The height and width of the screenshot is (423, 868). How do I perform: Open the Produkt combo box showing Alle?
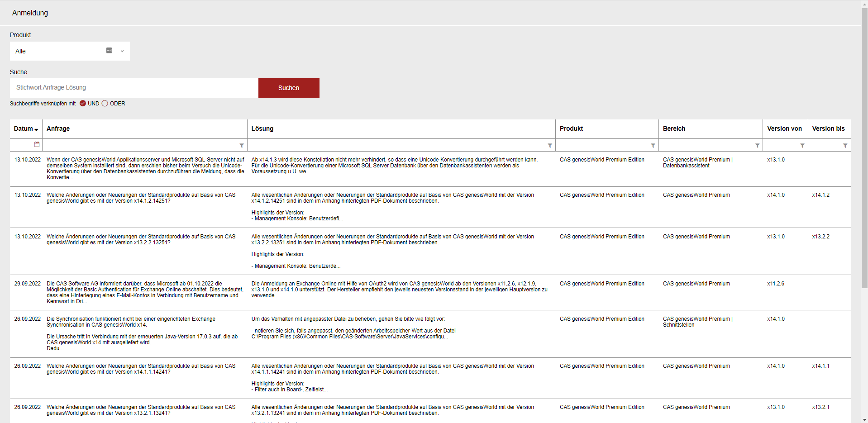[x=70, y=51]
